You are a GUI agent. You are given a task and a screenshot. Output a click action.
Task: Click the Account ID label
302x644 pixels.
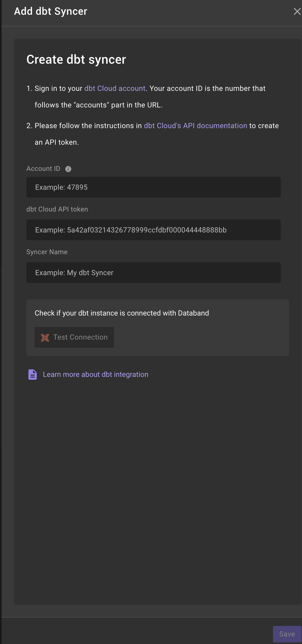click(43, 169)
